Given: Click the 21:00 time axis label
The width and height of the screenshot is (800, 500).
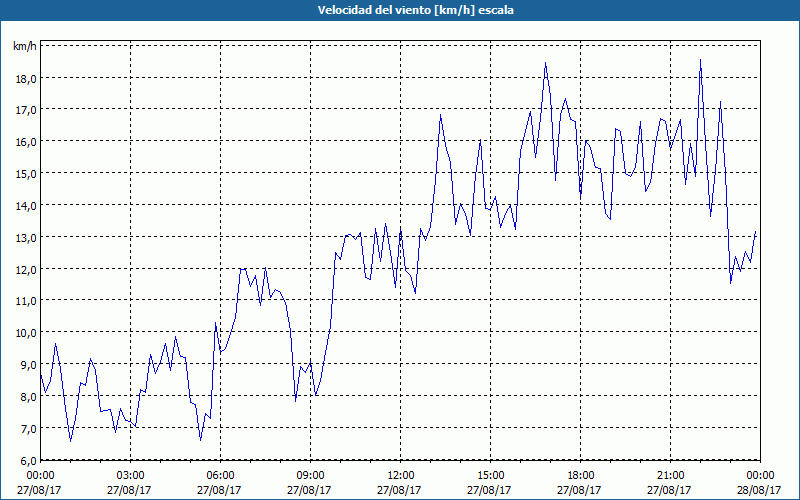Looking at the screenshot, I should (670, 476).
